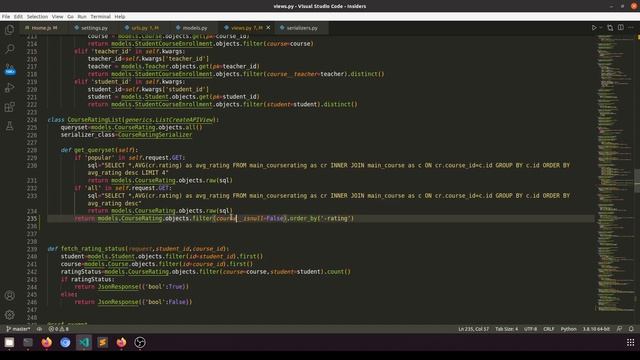Open the Accounts icon in activity bar
Viewport: 640px width, 360px height.
pos(9,296)
